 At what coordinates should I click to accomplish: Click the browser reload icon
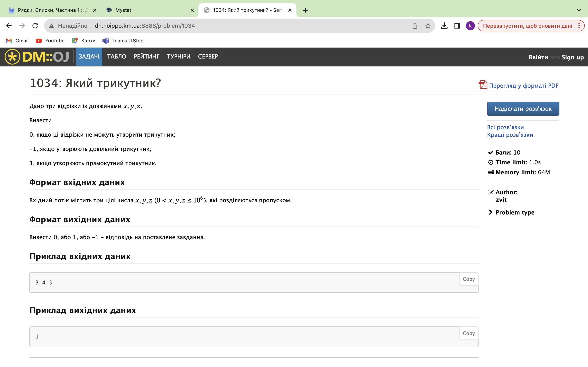coord(35,26)
